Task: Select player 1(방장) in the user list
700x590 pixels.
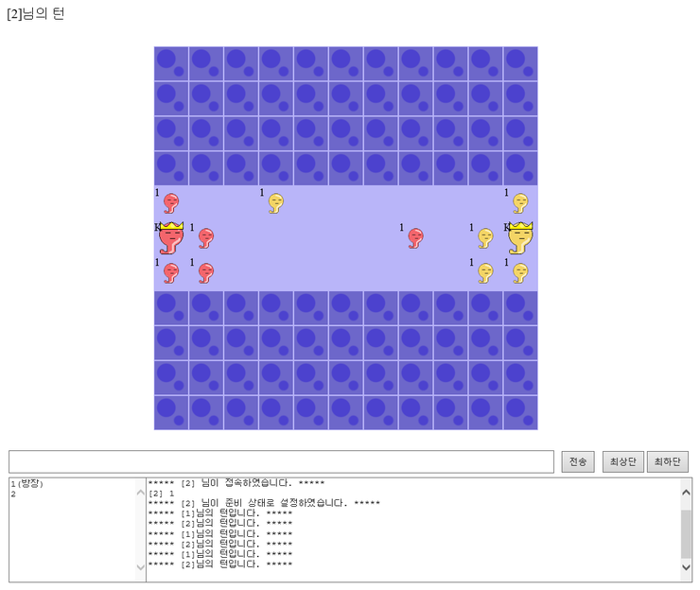Action: tap(27, 484)
